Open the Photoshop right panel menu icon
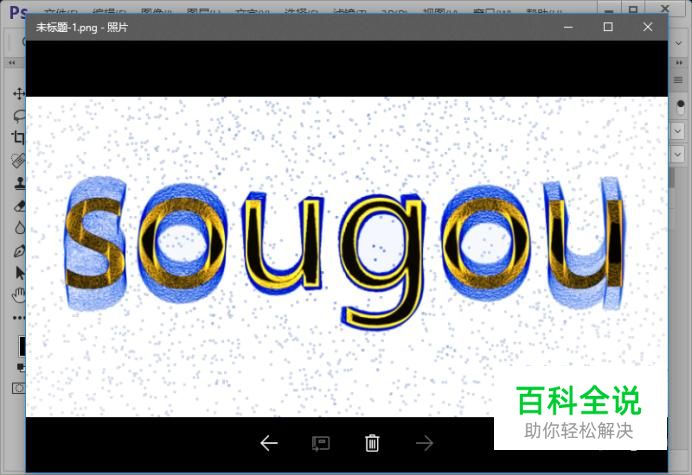Screen dimensions: 692x475 [678, 80]
